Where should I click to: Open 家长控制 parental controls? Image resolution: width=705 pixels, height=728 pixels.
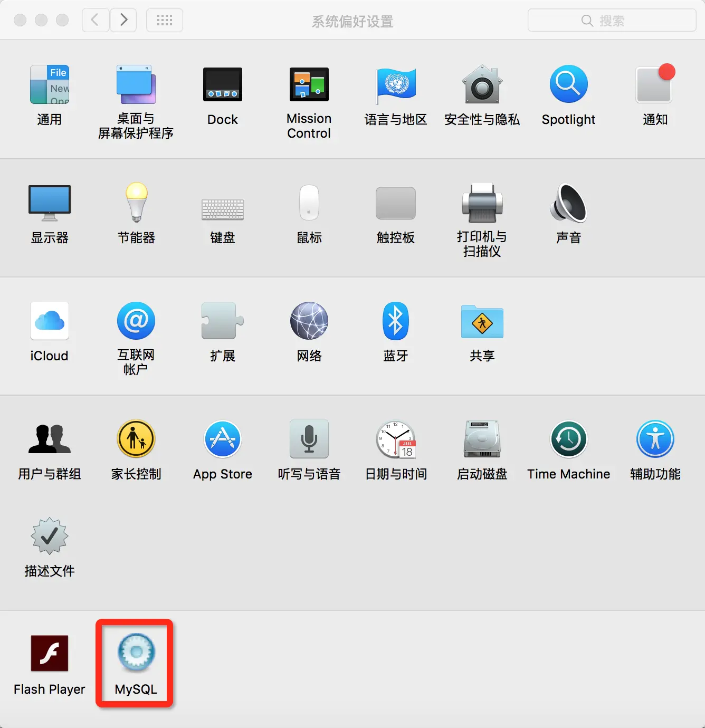point(136,439)
